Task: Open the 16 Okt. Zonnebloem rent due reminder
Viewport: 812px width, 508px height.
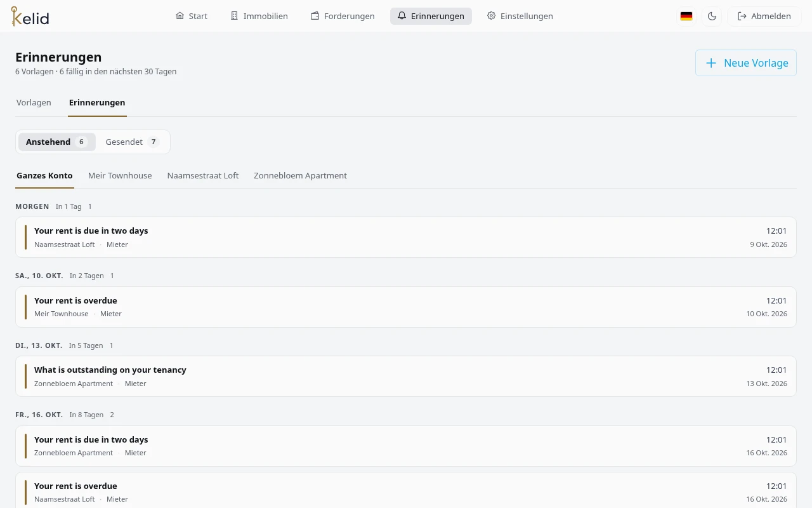Action: (x=406, y=446)
